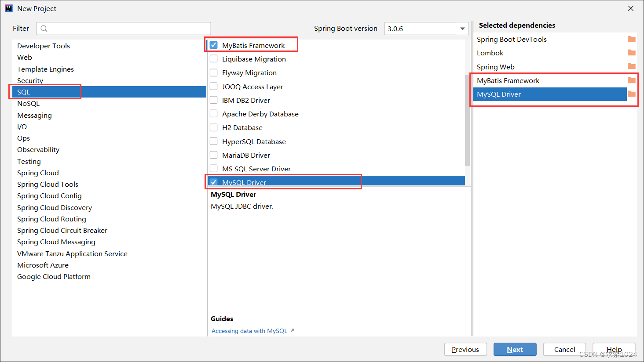644x362 pixels.
Task: Select the Ops category
Action: [109, 138]
